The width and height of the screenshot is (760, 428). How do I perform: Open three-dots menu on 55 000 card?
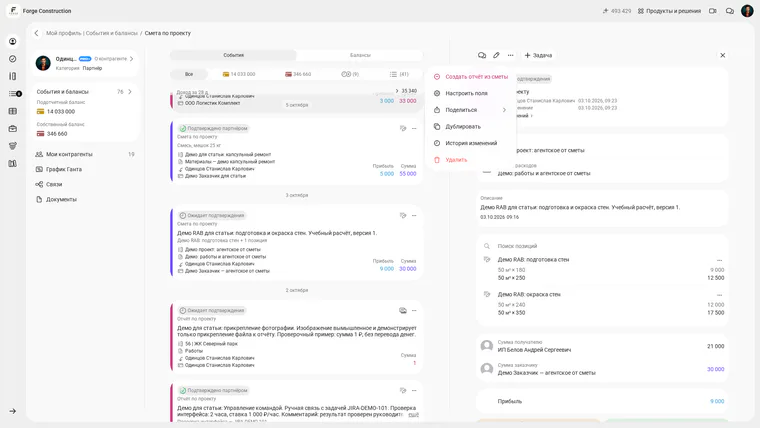[x=414, y=128]
